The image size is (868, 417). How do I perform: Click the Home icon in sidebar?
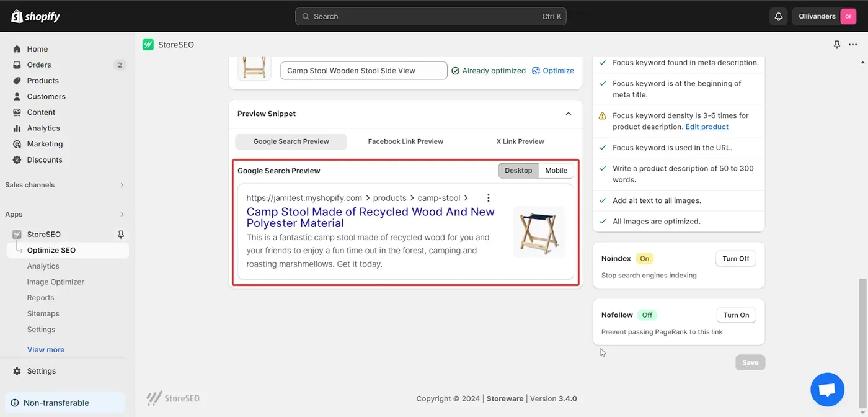coord(17,49)
